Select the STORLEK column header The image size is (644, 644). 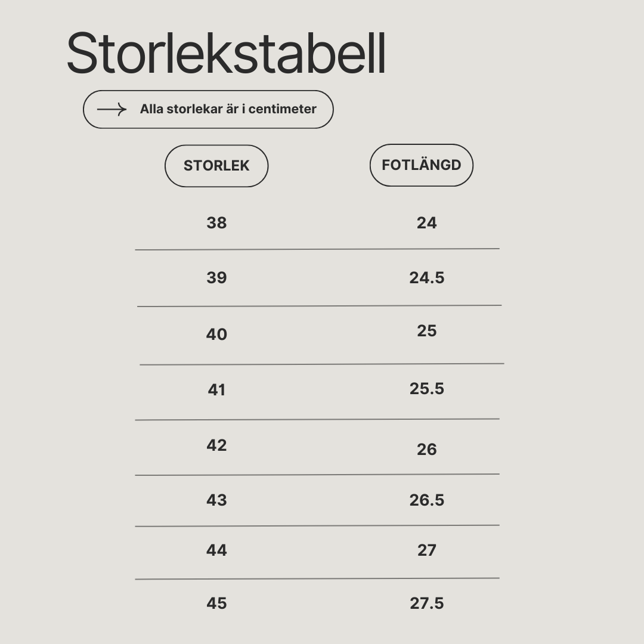(216, 166)
